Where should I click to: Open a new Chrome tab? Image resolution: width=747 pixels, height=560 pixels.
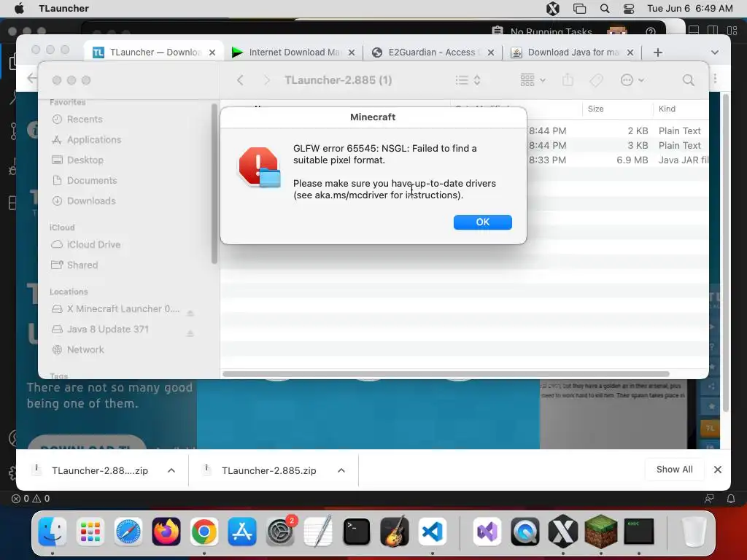(x=658, y=52)
